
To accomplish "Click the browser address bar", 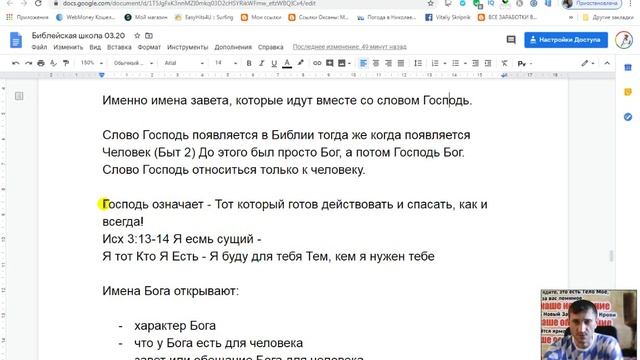I will coord(241,3).
